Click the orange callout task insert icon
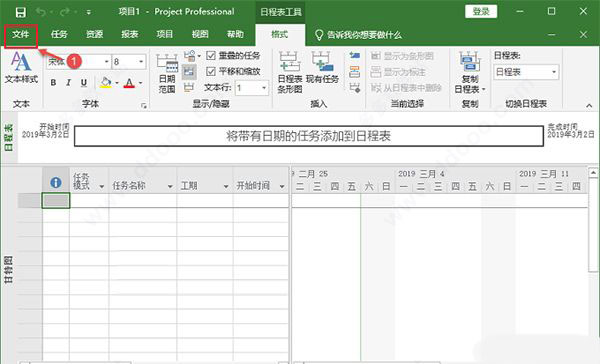Image resolution: width=600 pixels, height=364 pixels. tap(355, 72)
